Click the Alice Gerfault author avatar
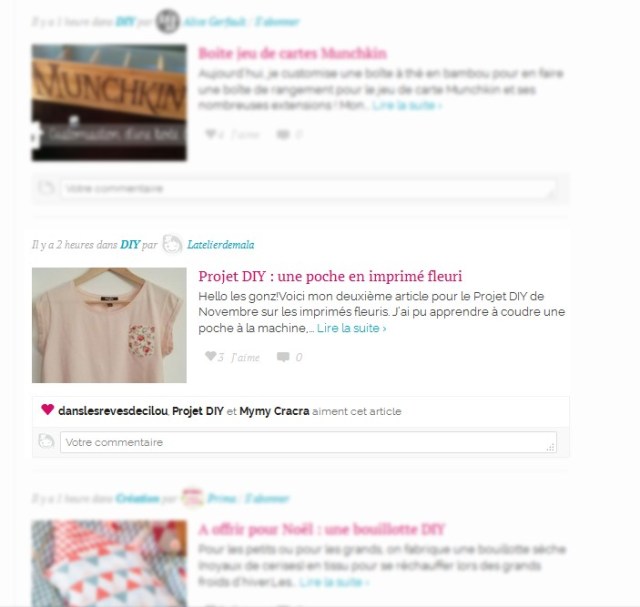Viewport: 640px width, 607px height. click(167, 21)
